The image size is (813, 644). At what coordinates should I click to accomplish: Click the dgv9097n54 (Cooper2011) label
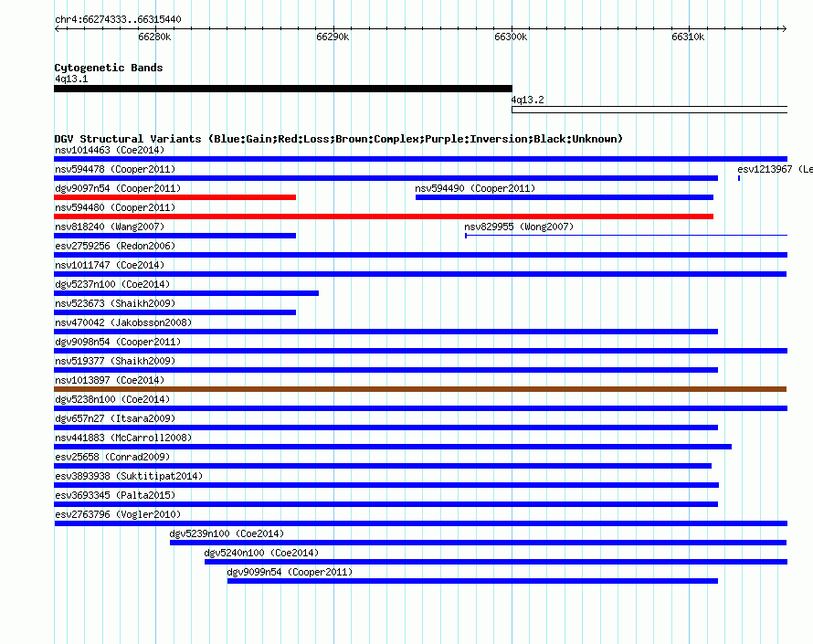click(x=118, y=189)
